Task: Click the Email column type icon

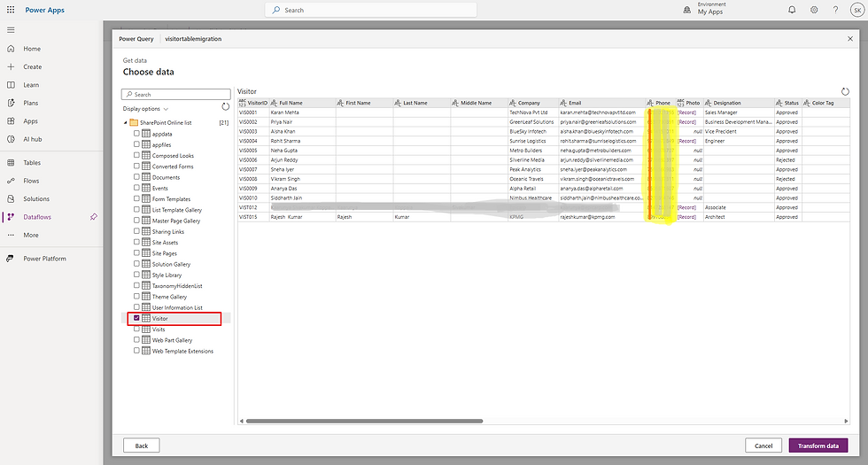Action: [x=563, y=103]
